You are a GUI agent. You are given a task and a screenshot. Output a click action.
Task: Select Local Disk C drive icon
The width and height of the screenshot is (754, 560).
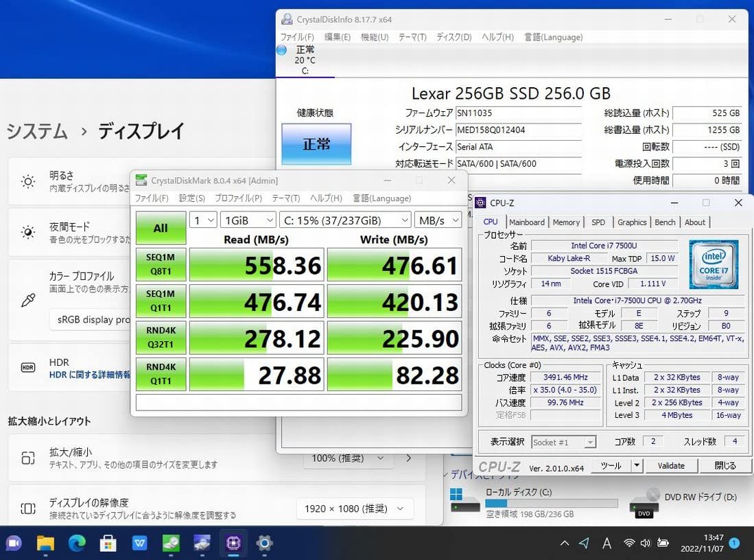click(464, 500)
